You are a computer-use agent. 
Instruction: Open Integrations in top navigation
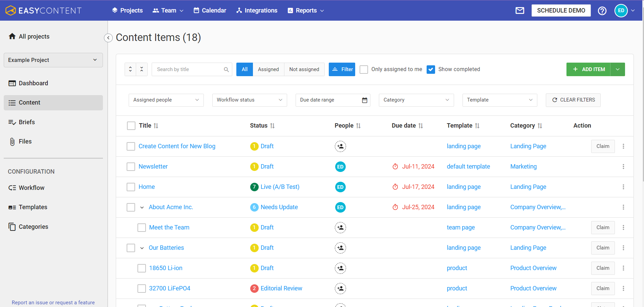257,10
